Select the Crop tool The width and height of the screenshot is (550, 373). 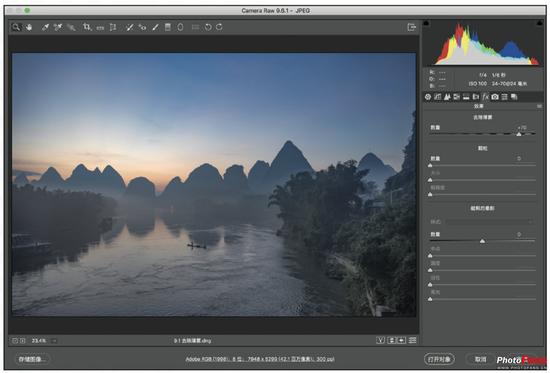click(x=87, y=27)
